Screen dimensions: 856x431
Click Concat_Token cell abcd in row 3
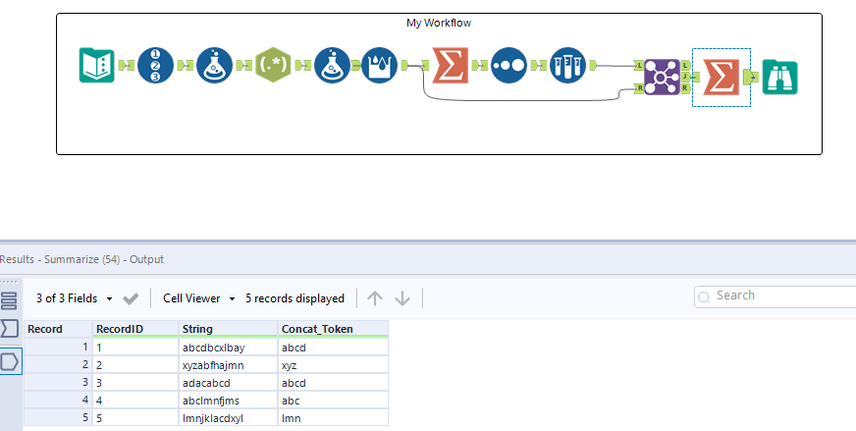[x=333, y=382]
